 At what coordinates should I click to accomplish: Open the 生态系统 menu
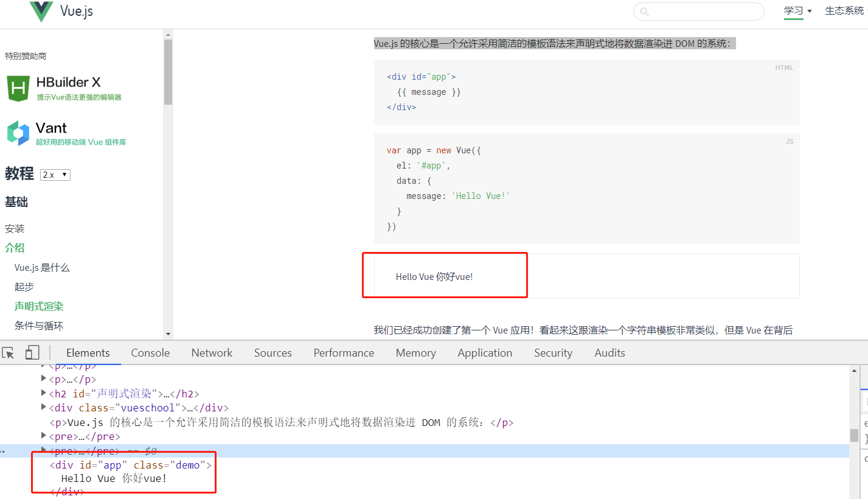844,11
